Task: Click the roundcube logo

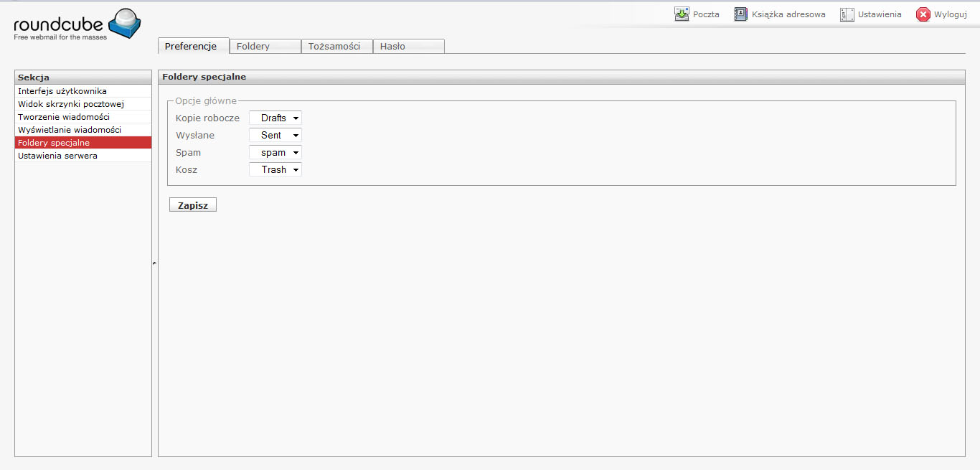Action: (x=77, y=25)
